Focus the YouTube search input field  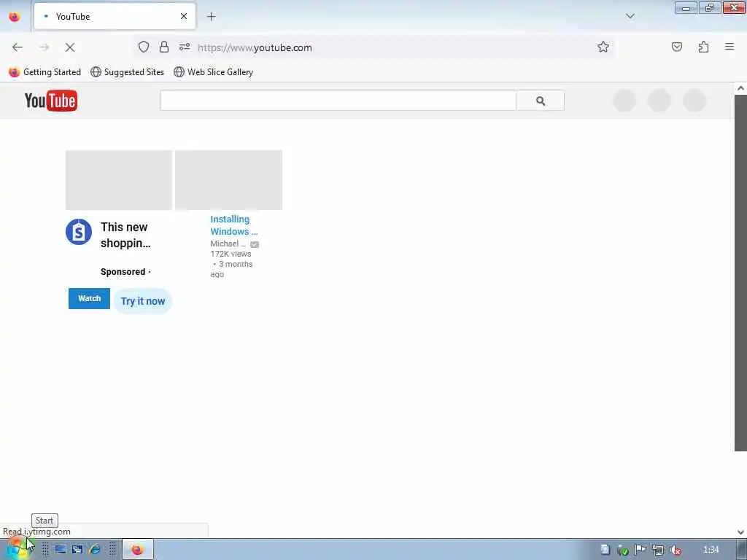(338, 101)
